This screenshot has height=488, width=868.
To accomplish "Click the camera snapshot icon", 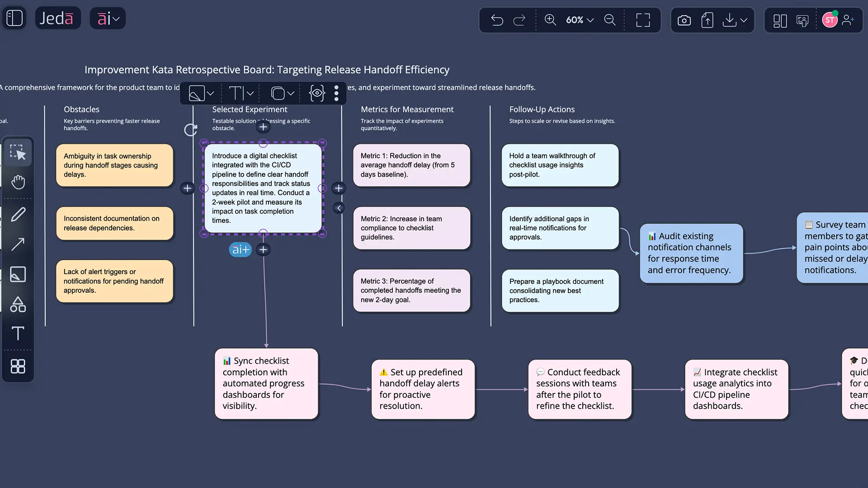I will click(684, 20).
